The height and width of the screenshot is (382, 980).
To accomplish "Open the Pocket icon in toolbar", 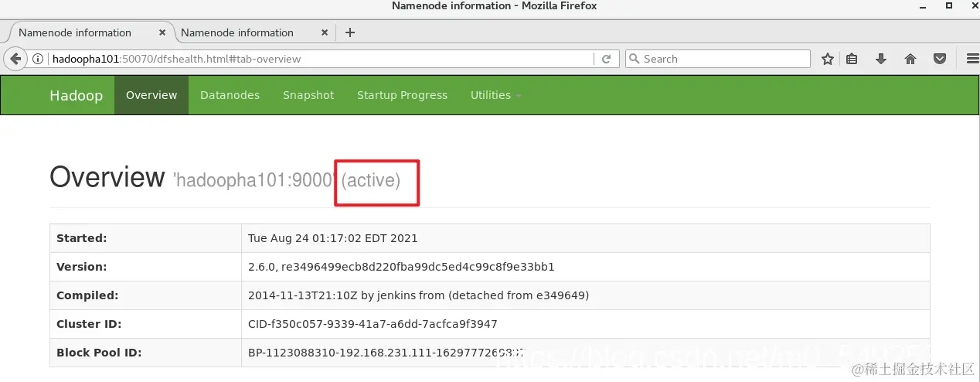I will pyautogui.click(x=940, y=59).
